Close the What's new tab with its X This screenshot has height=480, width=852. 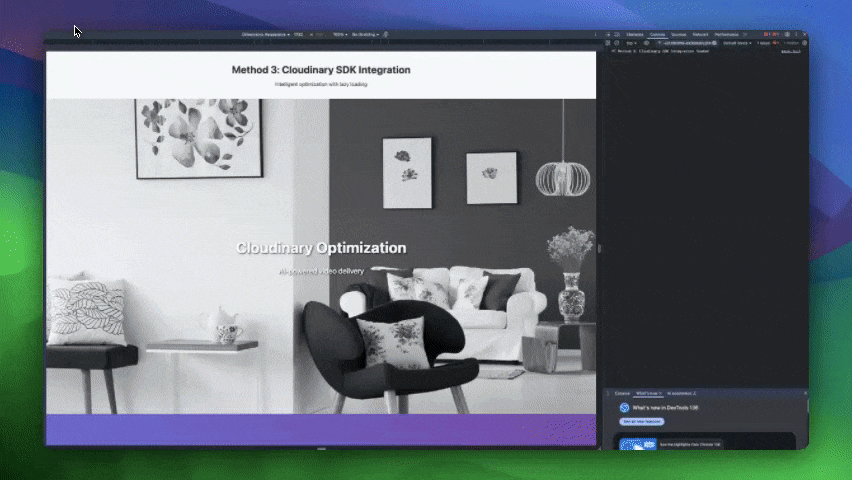660,394
